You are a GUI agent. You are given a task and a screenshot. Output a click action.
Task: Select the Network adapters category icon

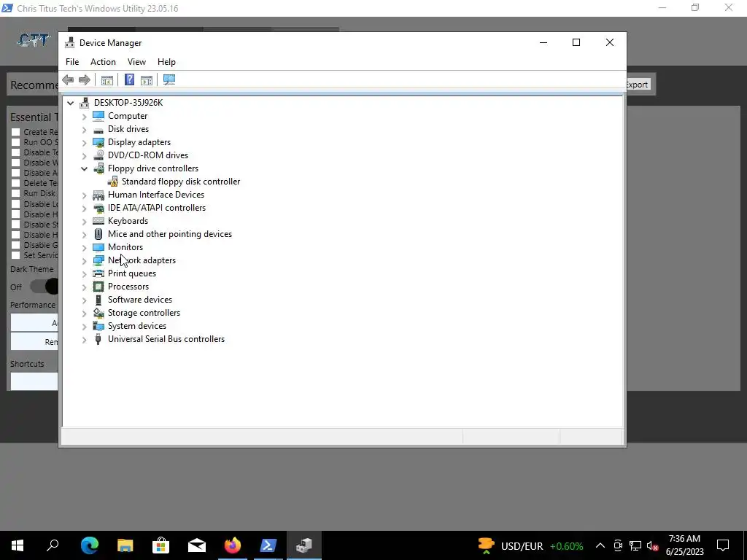point(98,260)
